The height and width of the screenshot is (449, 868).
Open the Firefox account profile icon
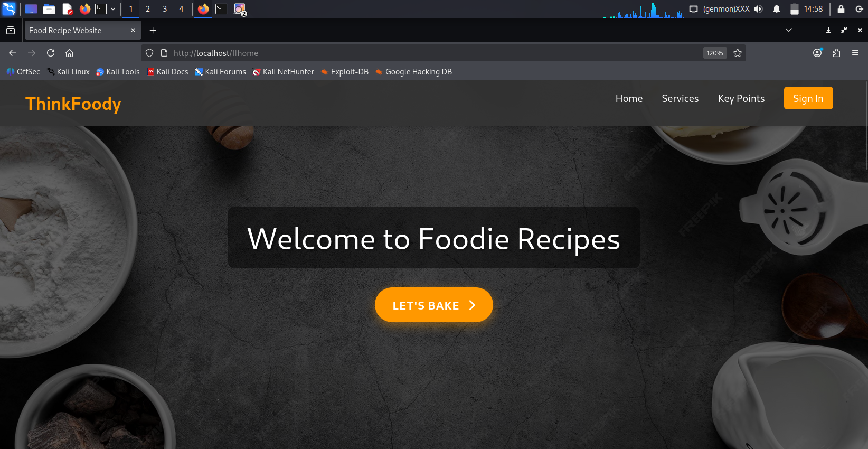click(817, 53)
